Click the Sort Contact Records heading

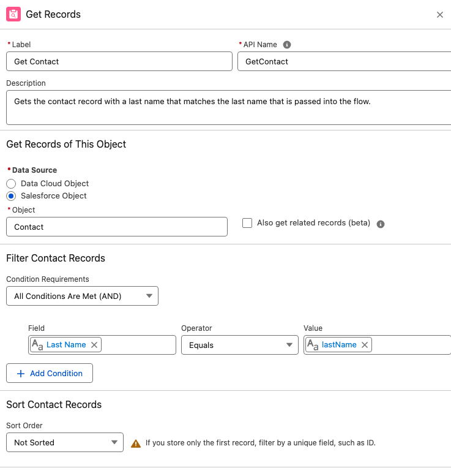(54, 405)
